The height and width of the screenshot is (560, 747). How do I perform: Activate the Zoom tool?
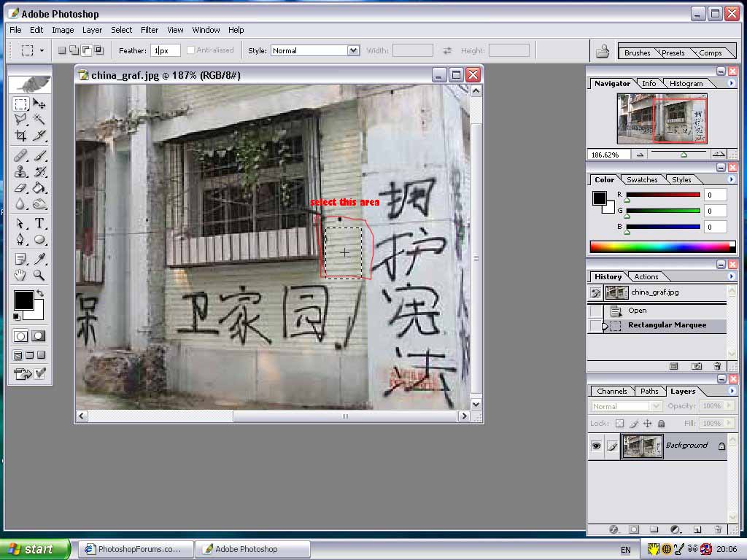(x=39, y=276)
